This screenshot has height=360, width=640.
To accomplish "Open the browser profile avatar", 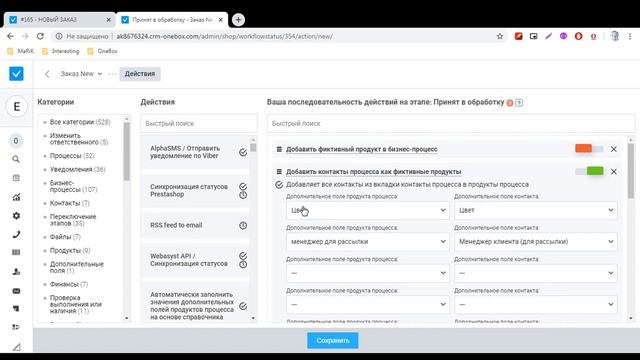I will point(614,36).
